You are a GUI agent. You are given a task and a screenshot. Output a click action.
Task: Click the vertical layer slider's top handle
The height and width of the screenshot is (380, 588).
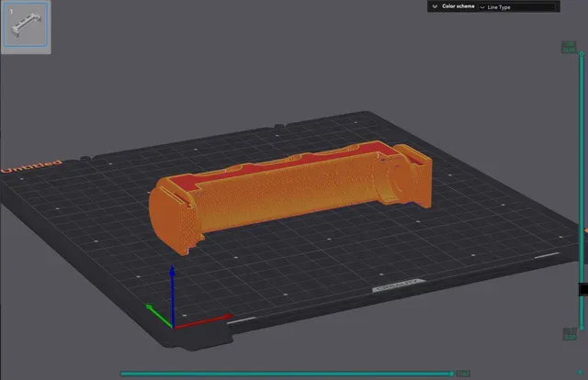pyautogui.click(x=582, y=54)
